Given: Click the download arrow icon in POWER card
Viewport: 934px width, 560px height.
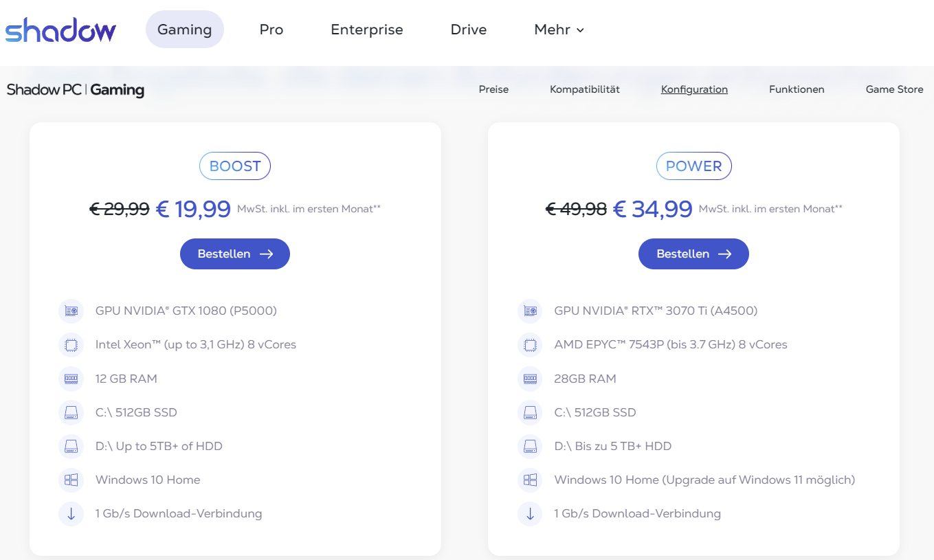Looking at the screenshot, I should click(530, 513).
